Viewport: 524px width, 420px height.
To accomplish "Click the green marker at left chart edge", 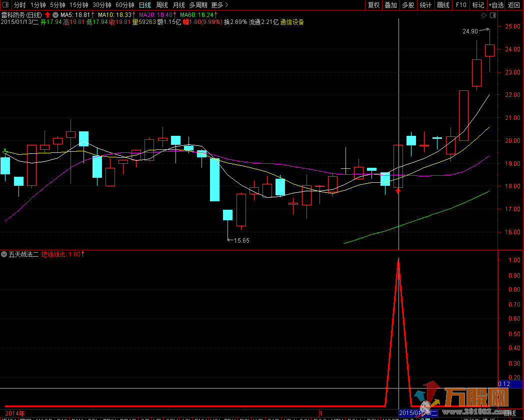I will click(x=4, y=152).
